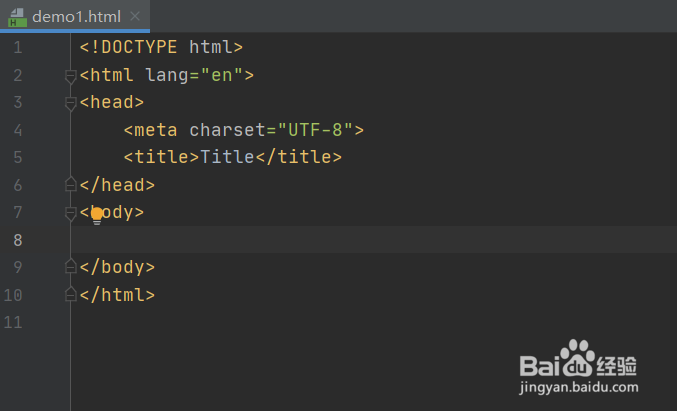This screenshot has width=677, height=411.
Task: Collapse the head opening tag fold marker
Action: (x=70, y=103)
